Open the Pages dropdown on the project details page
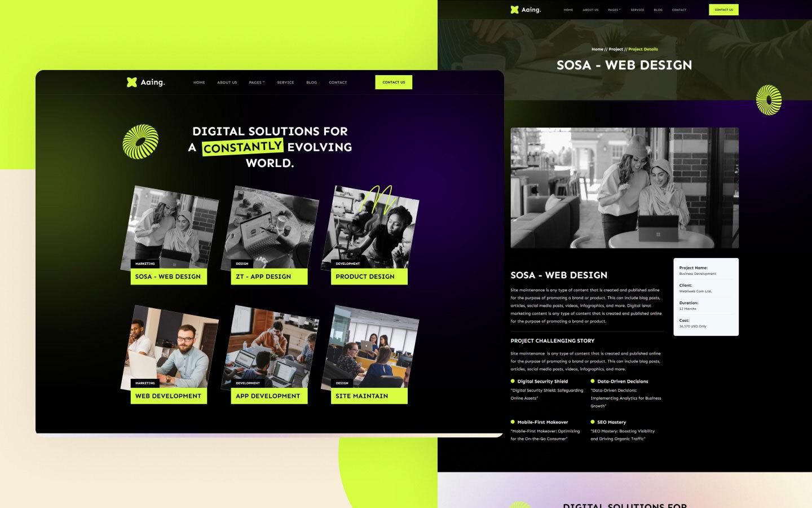The image size is (812, 508). click(x=615, y=10)
